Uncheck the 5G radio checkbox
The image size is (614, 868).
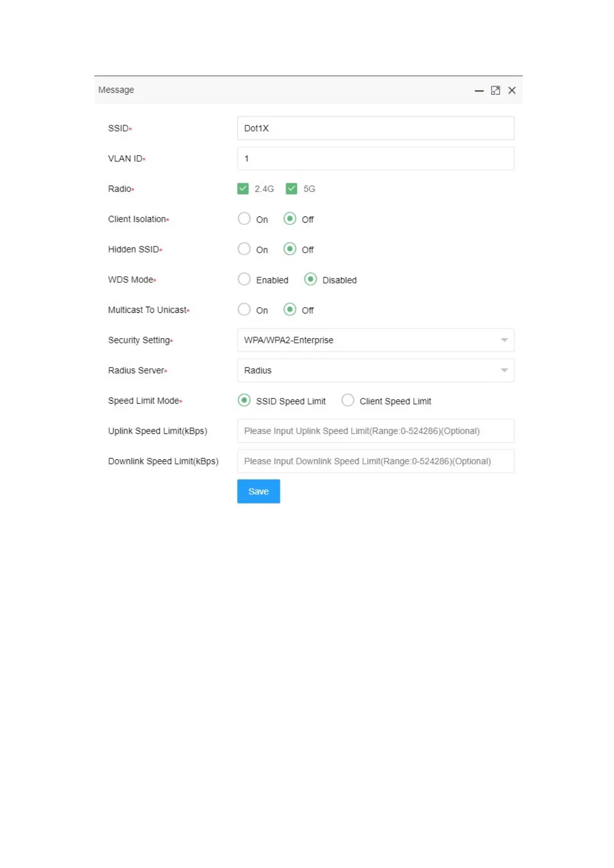click(x=292, y=189)
